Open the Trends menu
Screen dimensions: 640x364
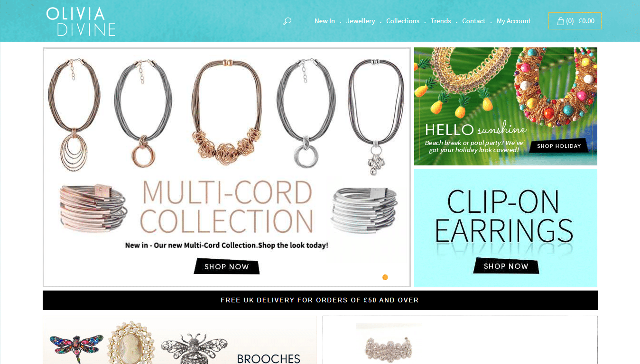441,21
